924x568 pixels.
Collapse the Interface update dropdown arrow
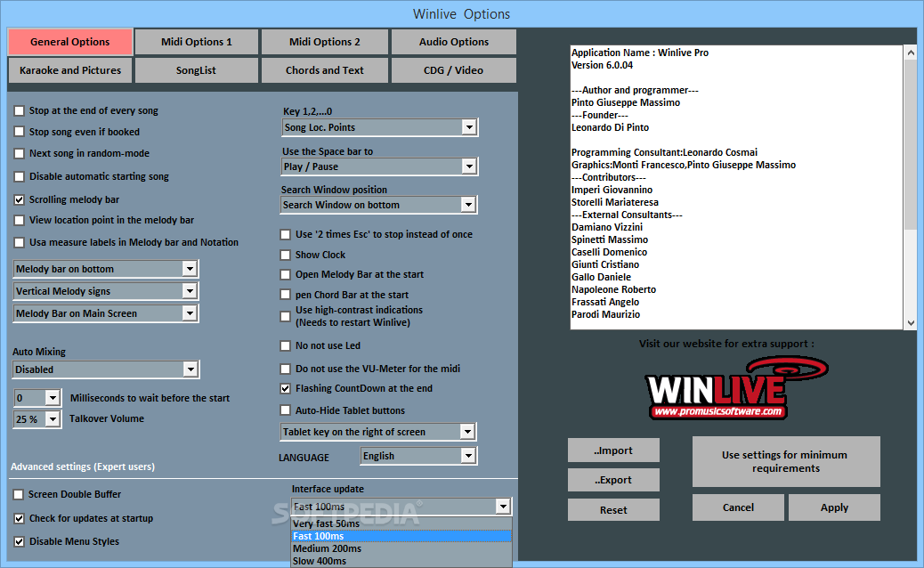[x=503, y=507]
